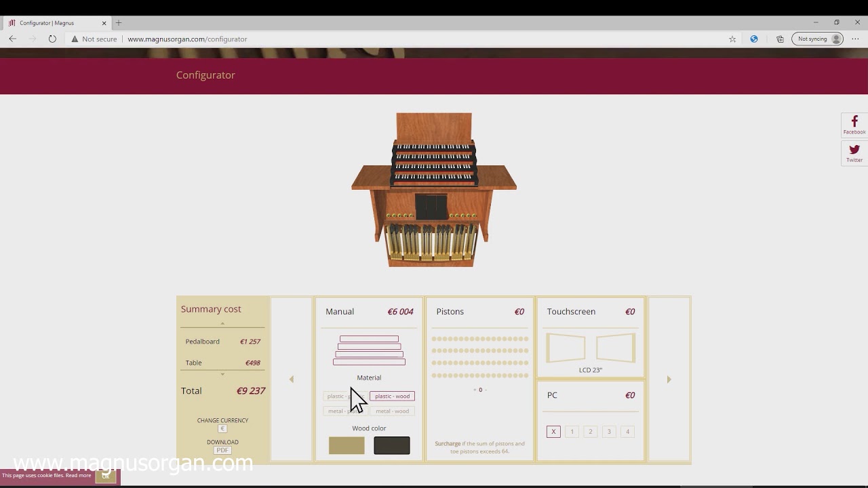Viewport: 868px width, 488px height.
Task: Select the metal - plastic material option
Action: point(346,411)
